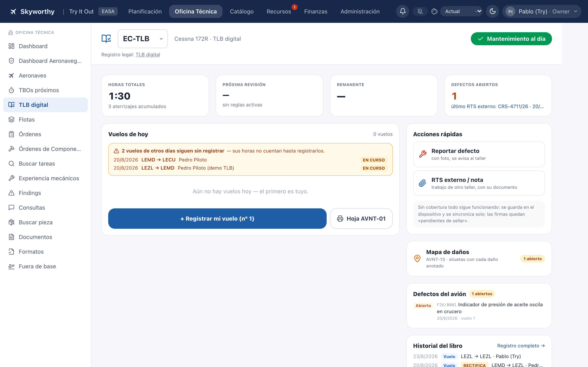Expand the Actual version dropdown

tap(461, 11)
